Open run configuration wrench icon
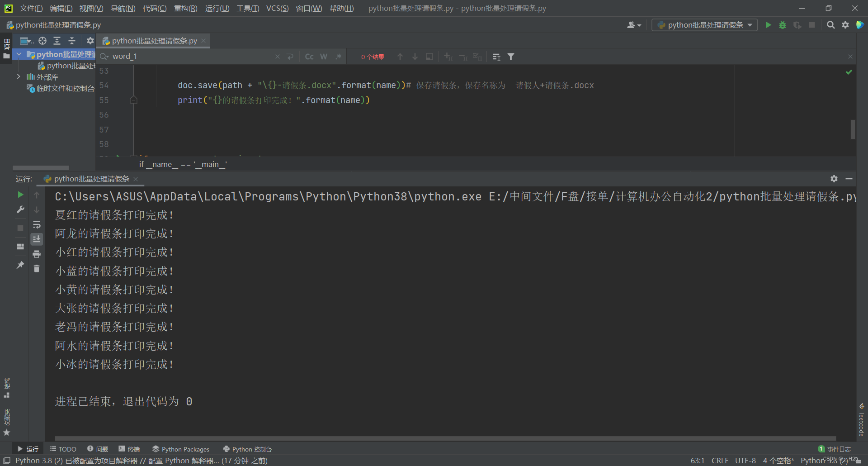Viewport: 868px width, 466px height. coord(20,209)
